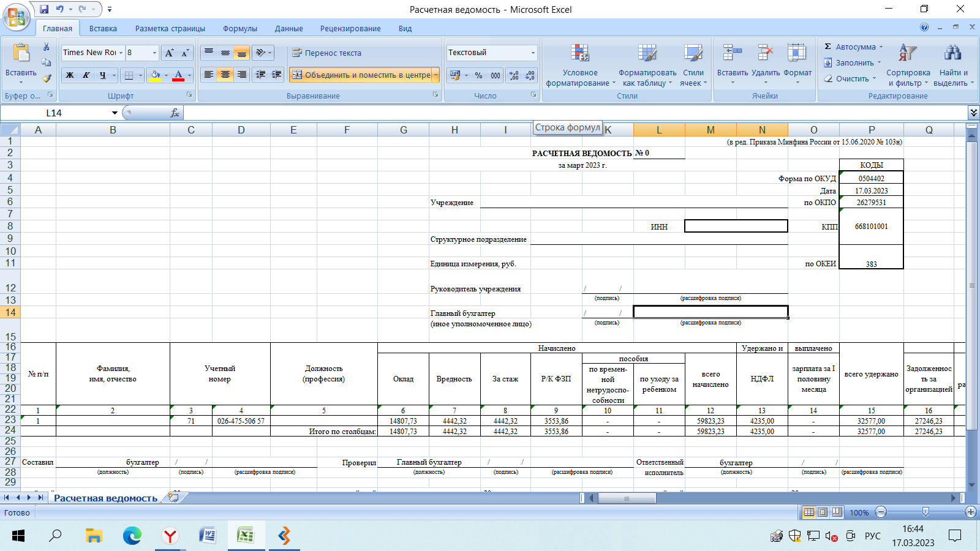
Task: Switch to Page Layout view in status bar
Action: [x=823, y=512]
